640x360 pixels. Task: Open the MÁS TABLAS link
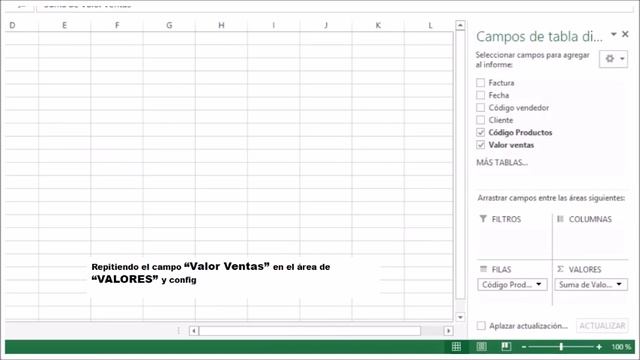click(502, 162)
